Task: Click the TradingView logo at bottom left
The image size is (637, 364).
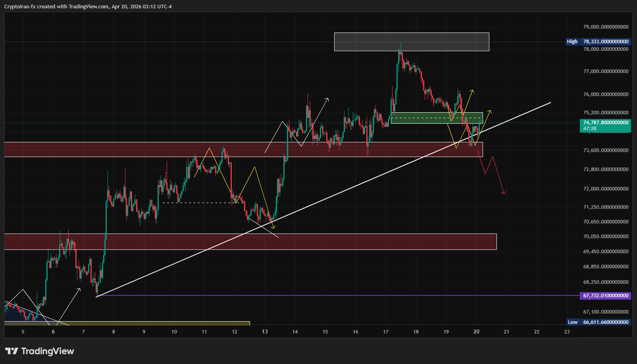Action: coord(39,351)
